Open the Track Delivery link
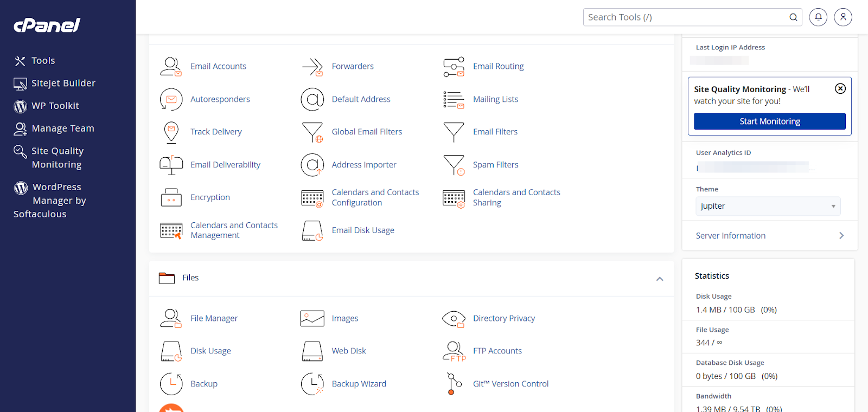Viewport: 868px width, 412px height. click(216, 132)
